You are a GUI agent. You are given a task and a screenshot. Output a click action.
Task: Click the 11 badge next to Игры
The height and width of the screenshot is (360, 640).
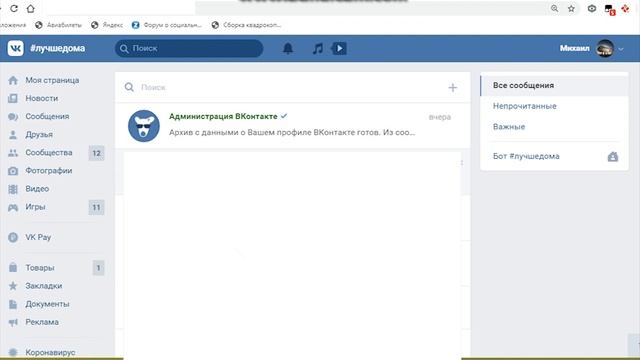coord(96,207)
